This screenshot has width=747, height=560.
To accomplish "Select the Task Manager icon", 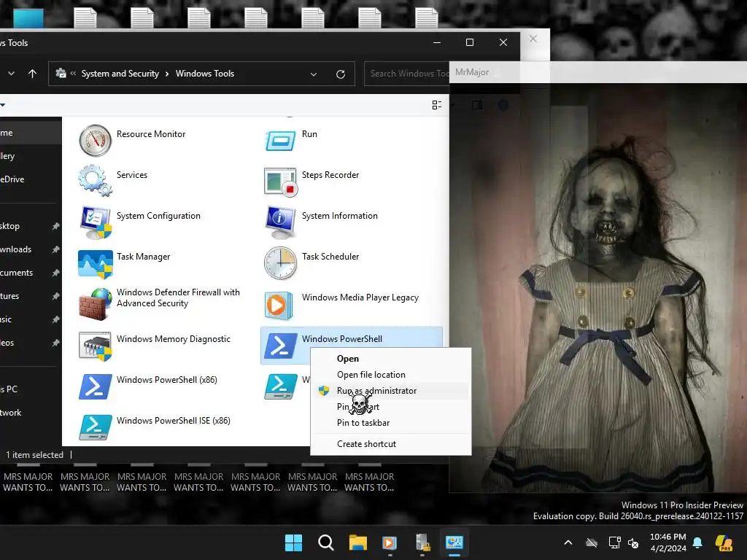I will pyautogui.click(x=96, y=263).
